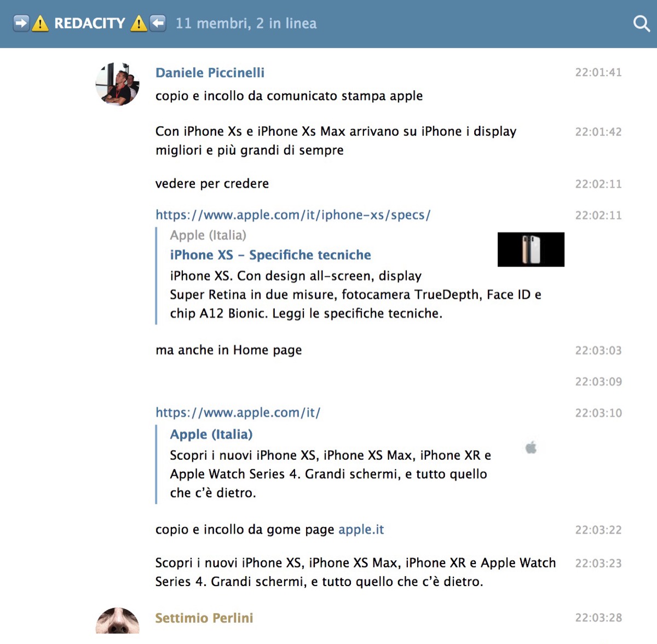This screenshot has width=657, height=644.
Task: Click the preview description 'Scopri i nuovi iPhone XS' in link card
Action: 330,474
